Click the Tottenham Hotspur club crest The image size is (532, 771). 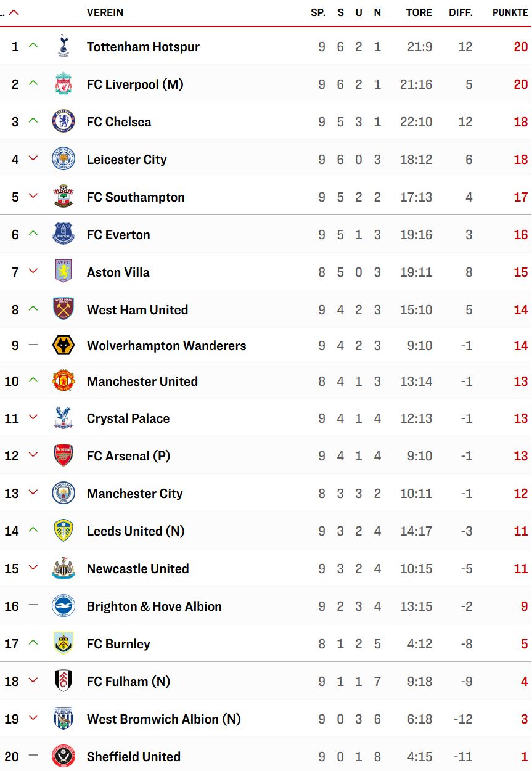(63, 46)
